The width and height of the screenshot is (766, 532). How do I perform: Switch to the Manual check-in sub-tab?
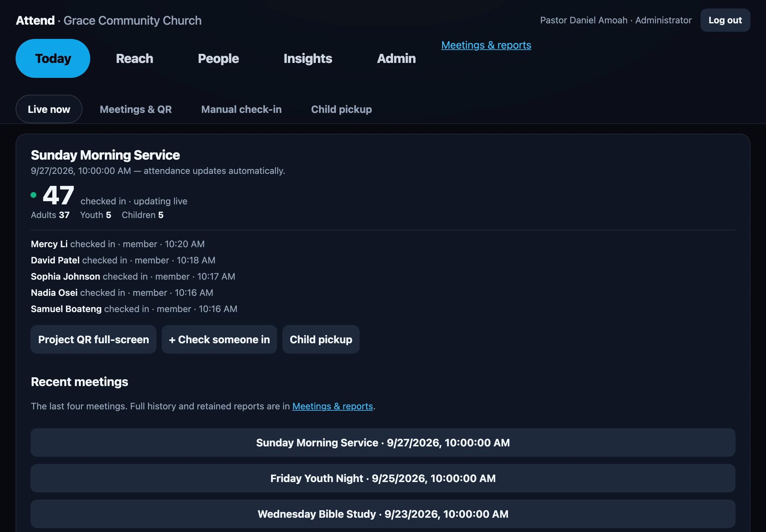[x=241, y=109]
